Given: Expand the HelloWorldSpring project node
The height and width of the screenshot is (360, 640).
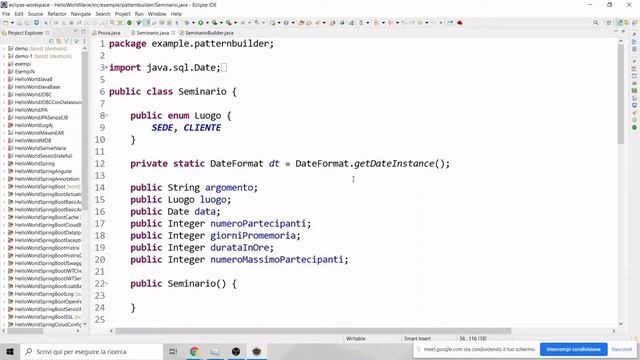Looking at the screenshot, I should [4, 163].
